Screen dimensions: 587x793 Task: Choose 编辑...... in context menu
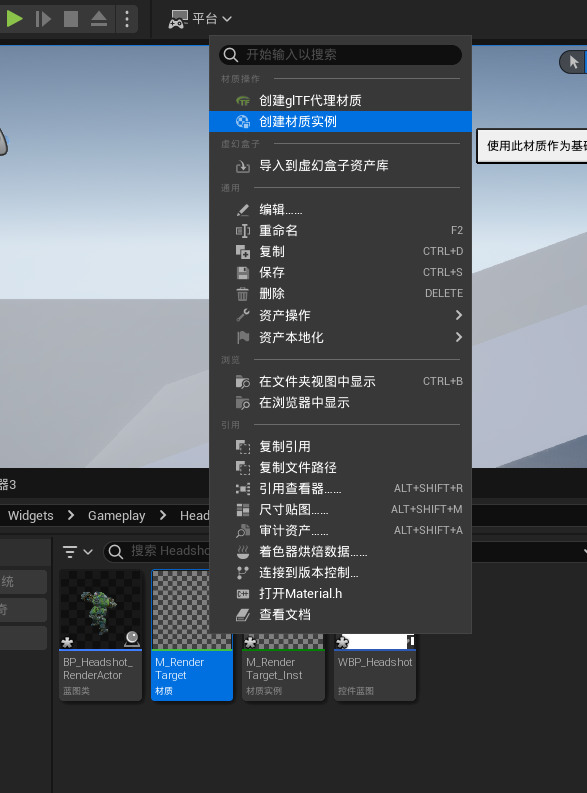(x=340, y=209)
